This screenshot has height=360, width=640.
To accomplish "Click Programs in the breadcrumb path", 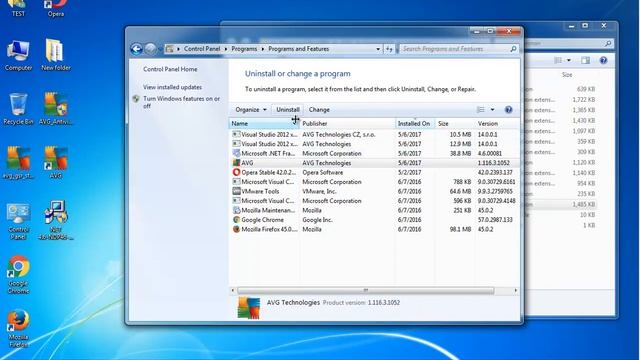I will 244,49.
